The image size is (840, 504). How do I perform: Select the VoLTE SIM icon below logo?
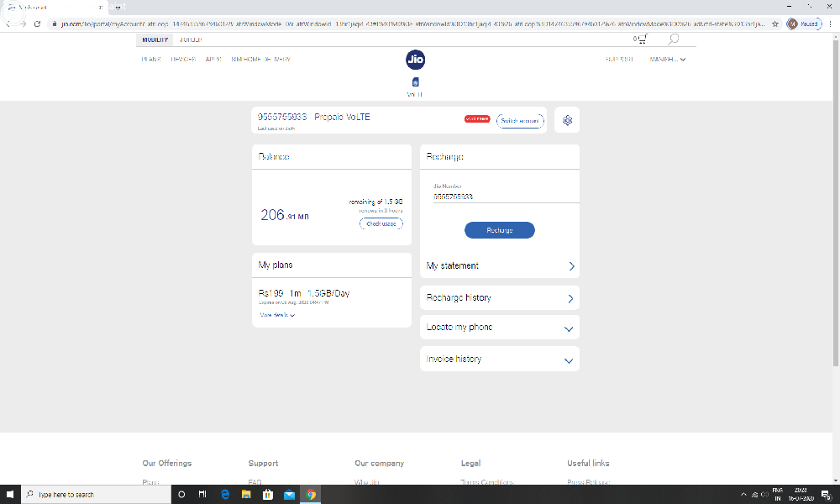415,83
